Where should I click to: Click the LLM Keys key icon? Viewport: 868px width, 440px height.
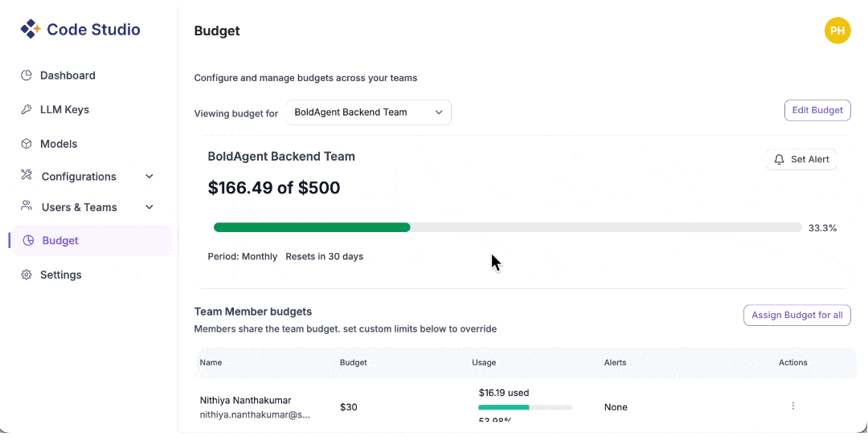(x=26, y=109)
